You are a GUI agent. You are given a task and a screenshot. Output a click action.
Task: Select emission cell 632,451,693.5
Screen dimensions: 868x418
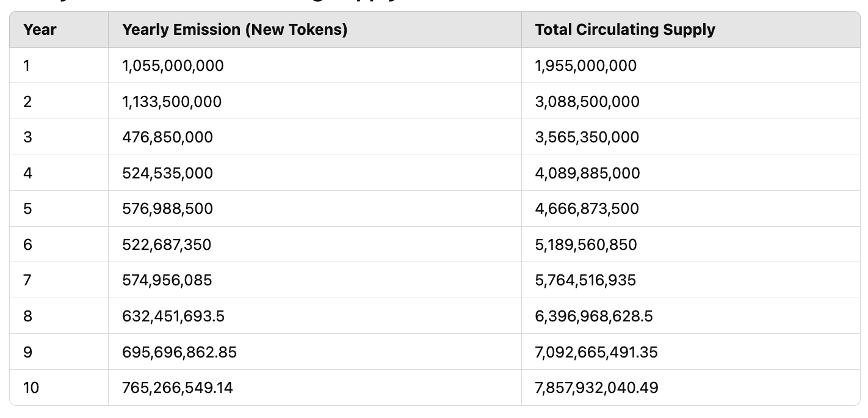(174, 316)
